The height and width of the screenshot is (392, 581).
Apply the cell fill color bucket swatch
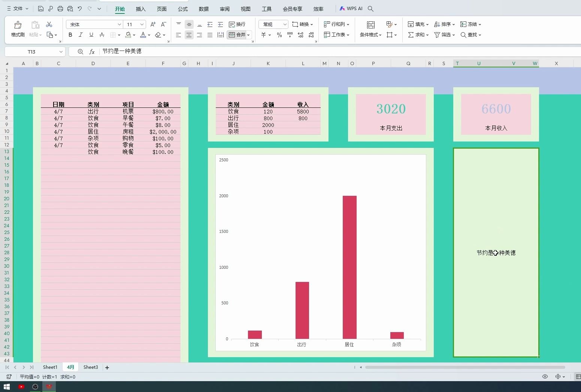pos(128,35)
